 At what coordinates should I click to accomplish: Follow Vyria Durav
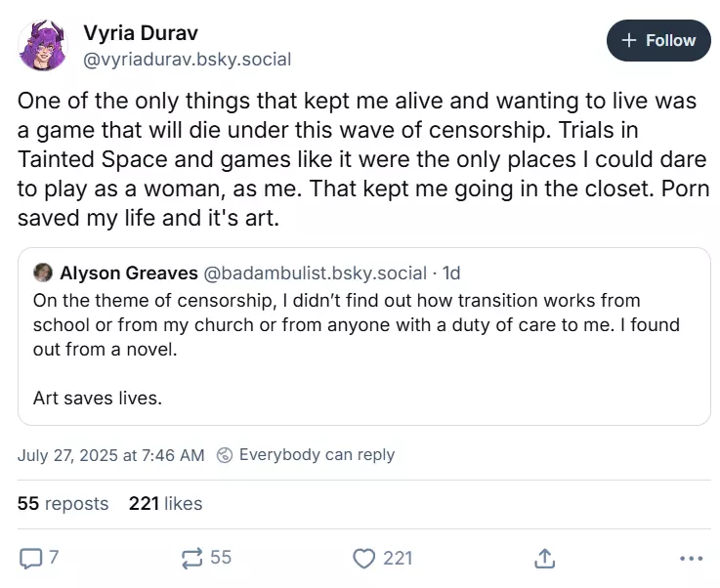pos(657,41)
